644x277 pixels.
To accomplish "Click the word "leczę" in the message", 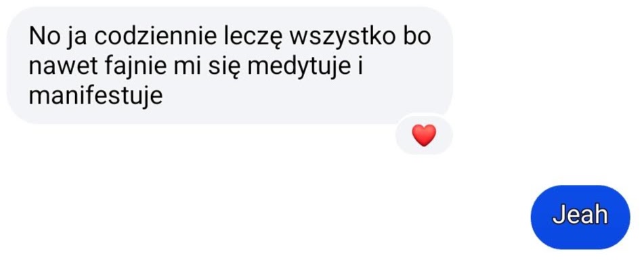I will point(252,38).
